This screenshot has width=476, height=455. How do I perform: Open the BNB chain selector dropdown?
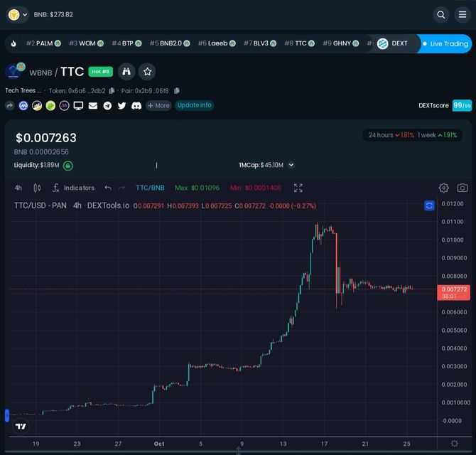[x=18, y=15]
